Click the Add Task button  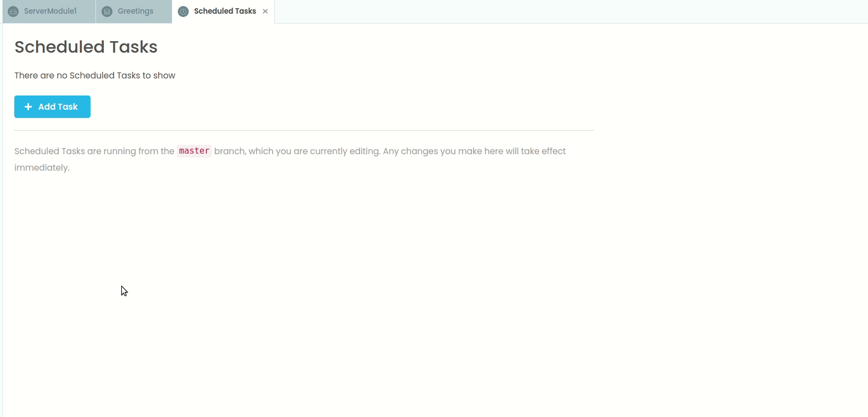pyautogui.click(x=52, y=107)
